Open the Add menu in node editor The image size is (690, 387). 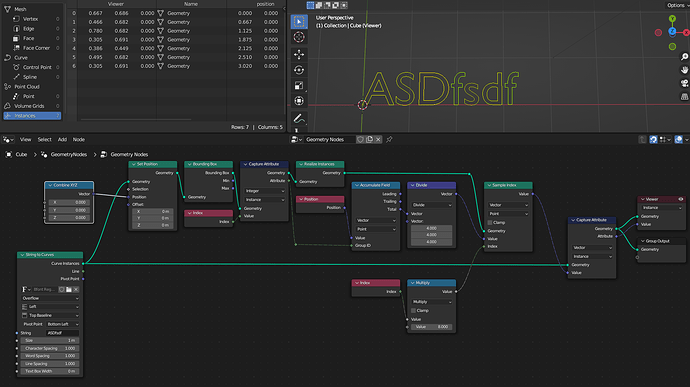pyautogui.click(x=62, y=140)
